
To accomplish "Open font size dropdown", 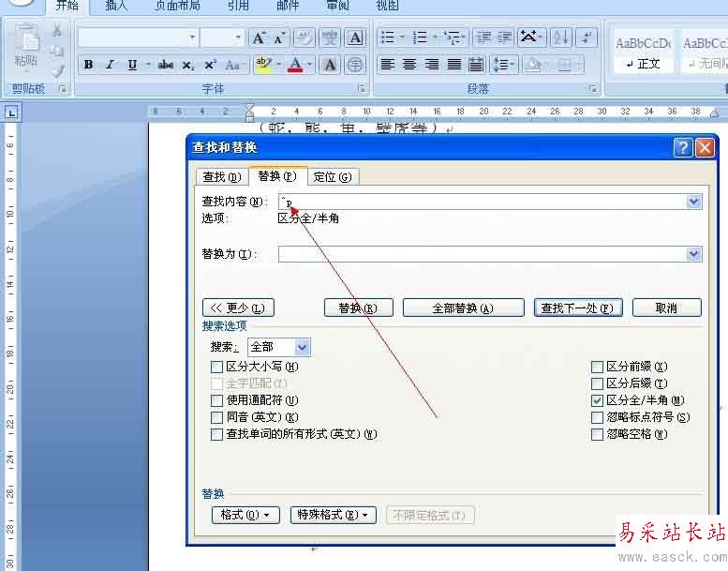I will [x=238, y=38].
